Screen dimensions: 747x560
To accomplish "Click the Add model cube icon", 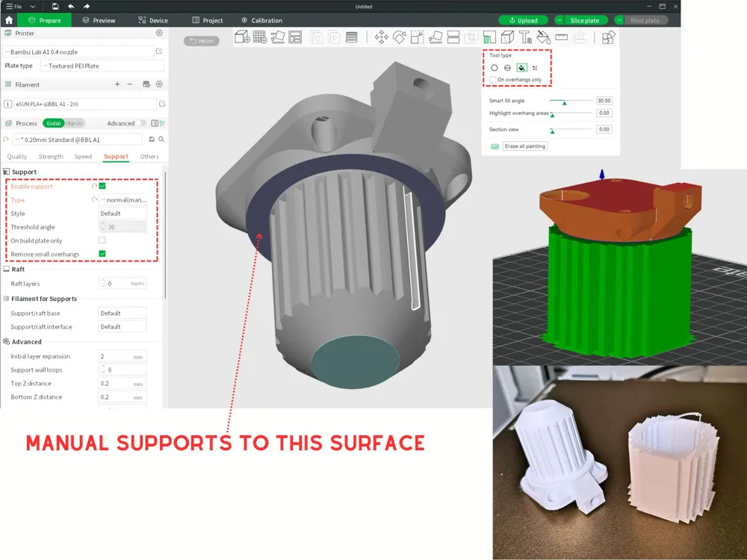I will click(242, 37).
